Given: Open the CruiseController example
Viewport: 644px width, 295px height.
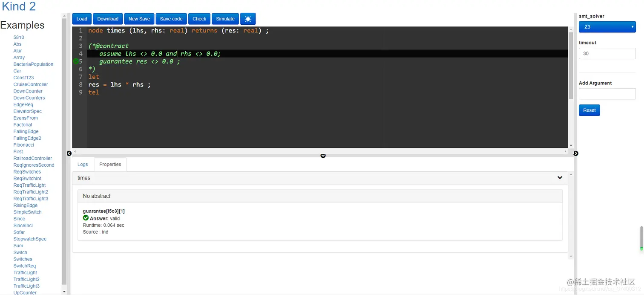Looking at the screenshot, I should coord(31,84).
